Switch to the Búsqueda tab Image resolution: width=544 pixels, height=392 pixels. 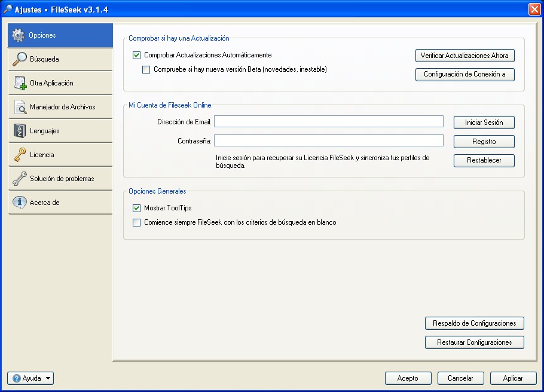tap(60, 59)
